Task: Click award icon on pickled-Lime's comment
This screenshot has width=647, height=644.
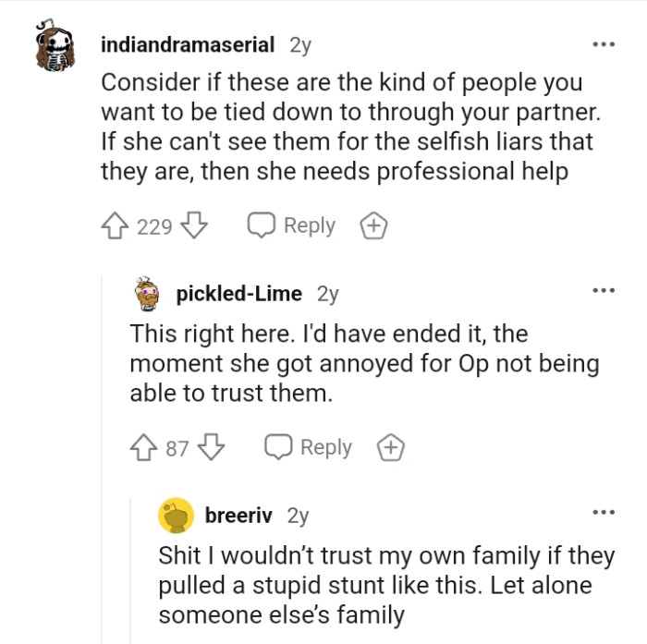Action: tap(391, 448)
